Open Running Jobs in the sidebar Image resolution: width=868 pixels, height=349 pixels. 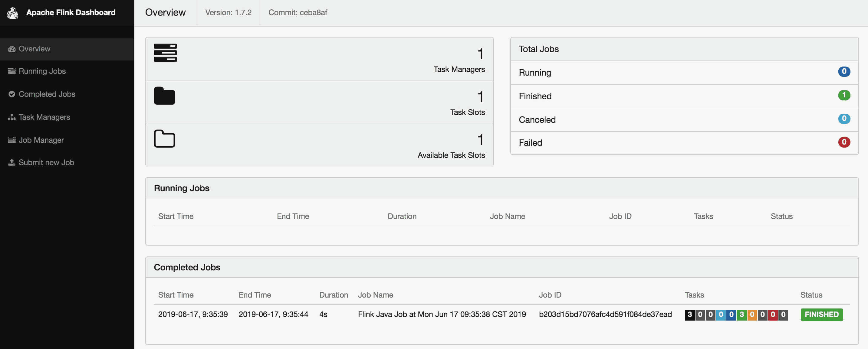coord(67,71)
